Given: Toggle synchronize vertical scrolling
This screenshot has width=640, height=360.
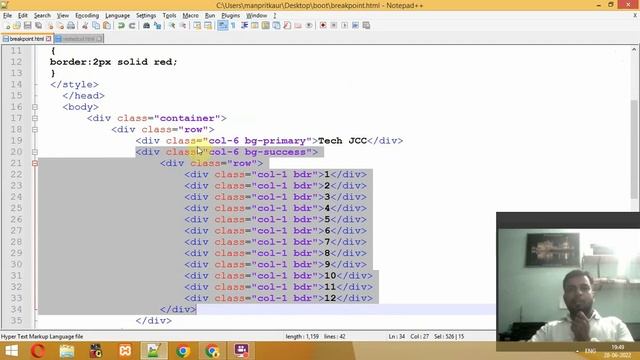Looking at the screenshot, I should click(x=197, y=26).
